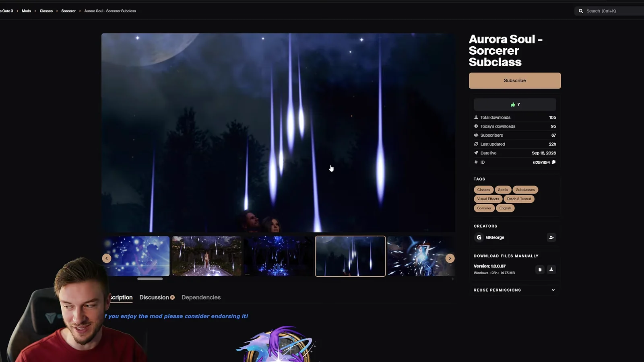Filter by the Patch 8 Tested tag
Viewport: 644px width, 362px height.
click(x=519, y=199)
